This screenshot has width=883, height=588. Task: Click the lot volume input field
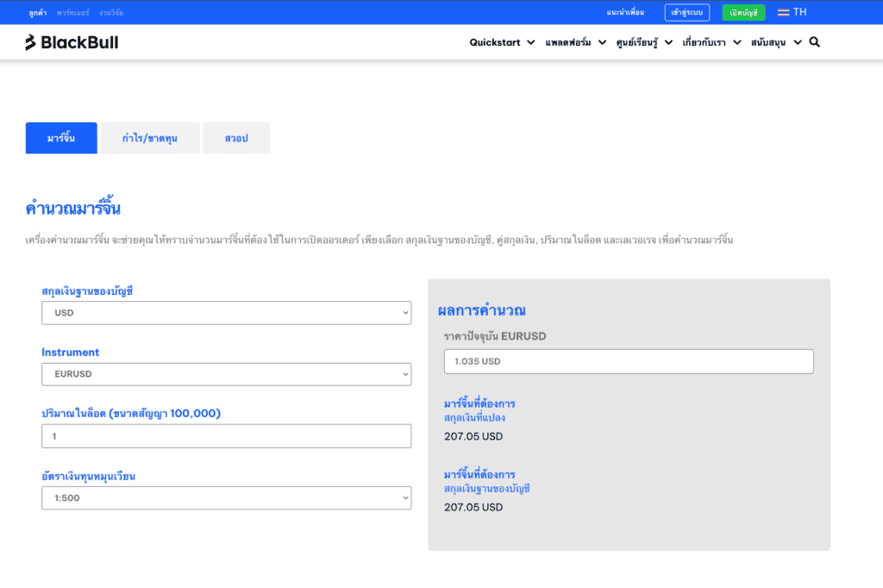click(226, 436)
